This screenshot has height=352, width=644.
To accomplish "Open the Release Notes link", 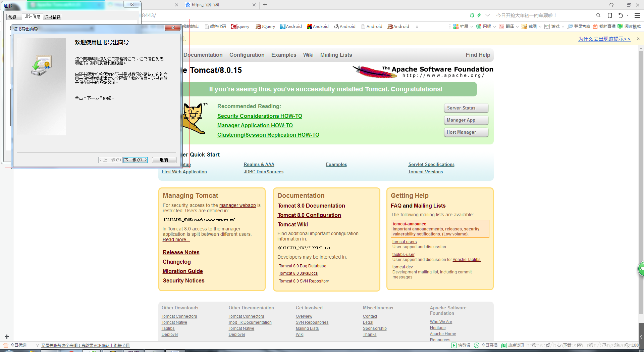I will pyautogui.click(x=181, y=252).
